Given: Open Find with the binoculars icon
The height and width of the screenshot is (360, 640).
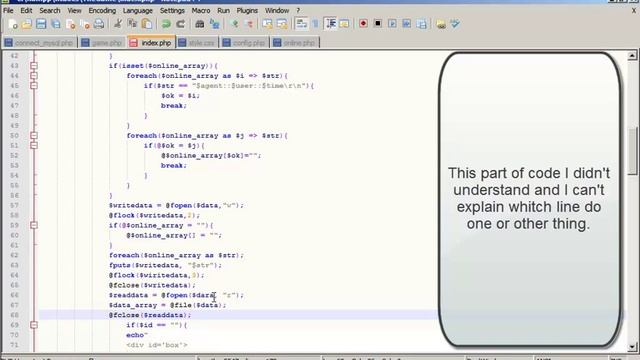Looking at the screenshot, I should pyautogui.click(x=200, y=24).
